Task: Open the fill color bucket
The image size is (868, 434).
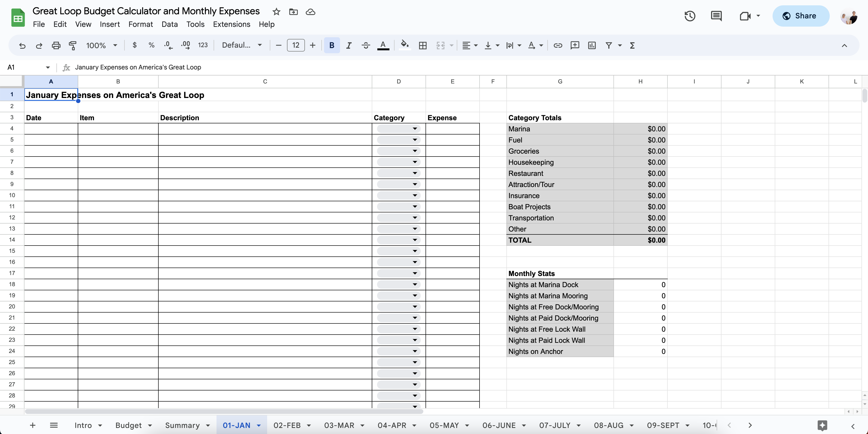Action: (405, 45)
